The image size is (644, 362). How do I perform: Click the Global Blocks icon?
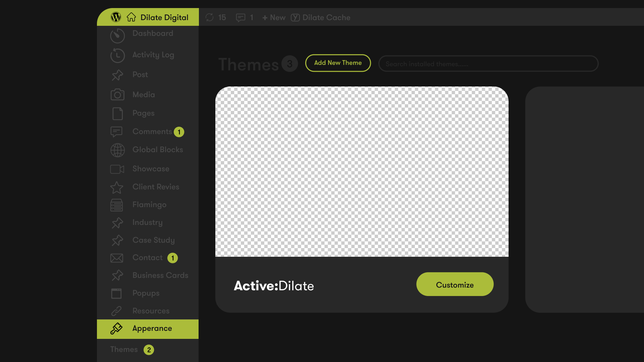117,150
